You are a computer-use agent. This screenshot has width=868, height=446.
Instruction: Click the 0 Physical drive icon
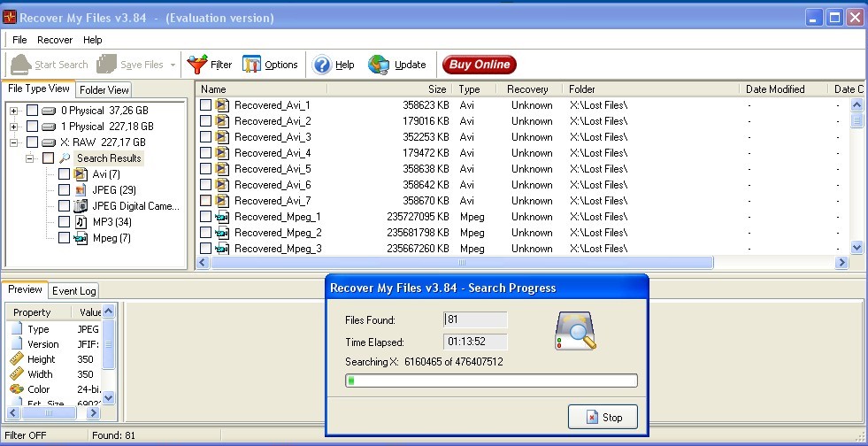49,111
